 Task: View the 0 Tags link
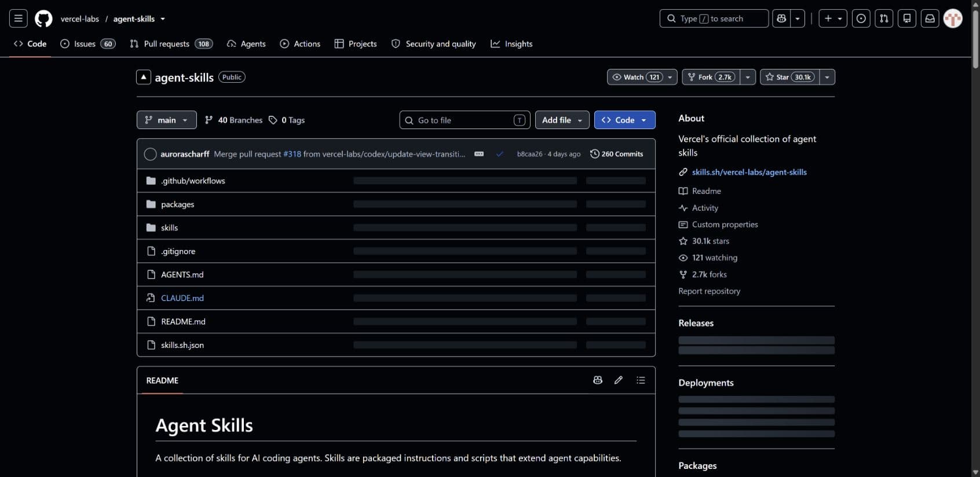(x=287, y=120)
